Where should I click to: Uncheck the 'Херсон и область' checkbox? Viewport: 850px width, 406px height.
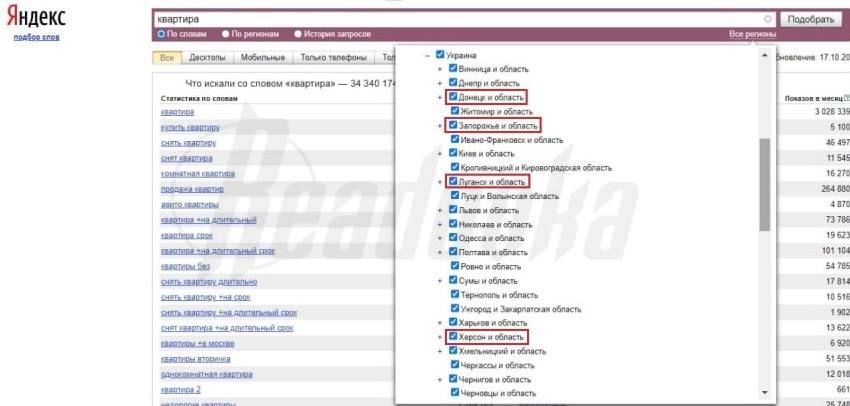coord(454,337)
